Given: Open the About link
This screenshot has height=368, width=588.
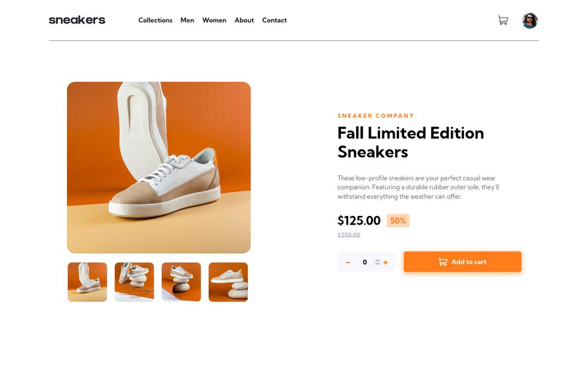Looking at the screenshot, I should click(x=244, y=20).
